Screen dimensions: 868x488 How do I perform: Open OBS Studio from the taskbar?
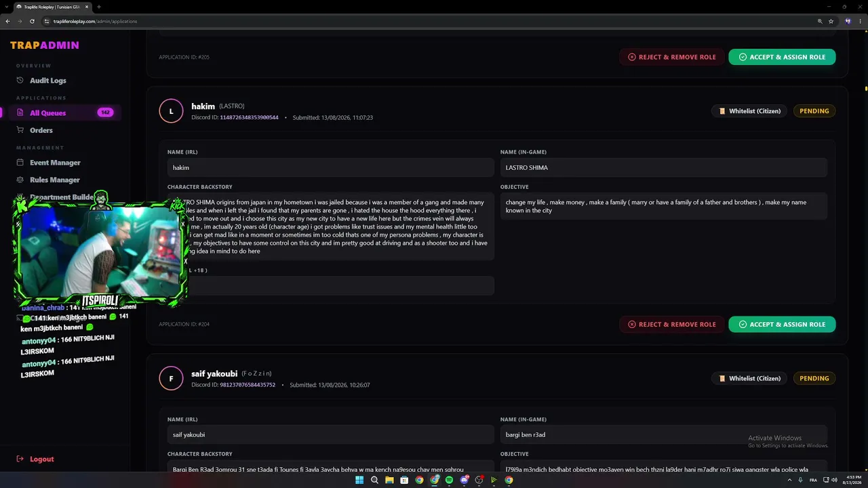point(479,480)
